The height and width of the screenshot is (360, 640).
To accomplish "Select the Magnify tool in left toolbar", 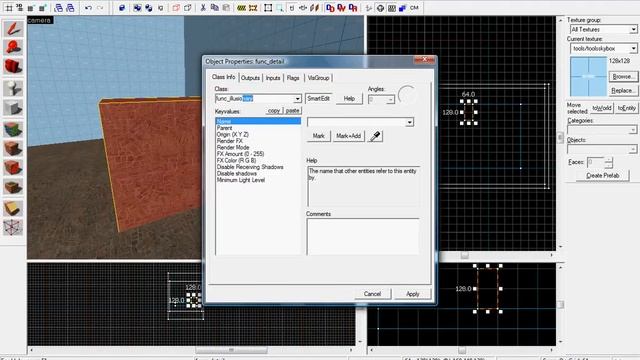I will point(13,47).
